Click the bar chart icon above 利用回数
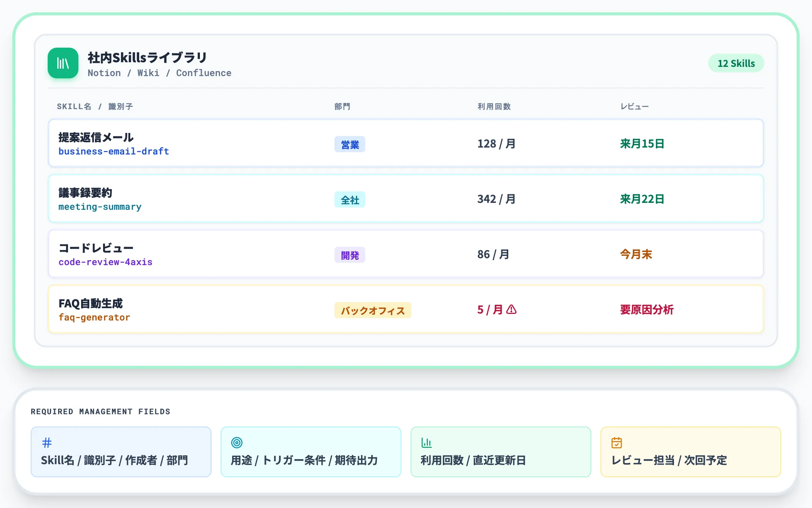Image resolution: width=812 pixels, height=508 pixels. 426,443
